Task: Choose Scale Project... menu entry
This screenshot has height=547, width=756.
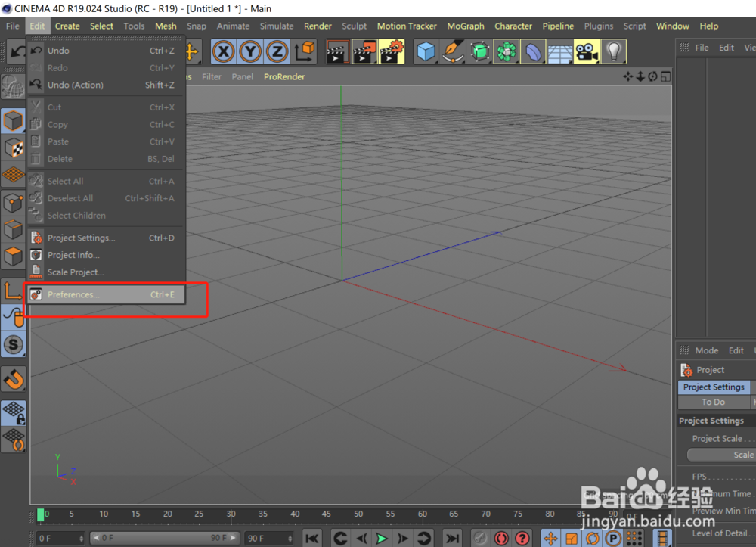Action: tap(106, 272)
